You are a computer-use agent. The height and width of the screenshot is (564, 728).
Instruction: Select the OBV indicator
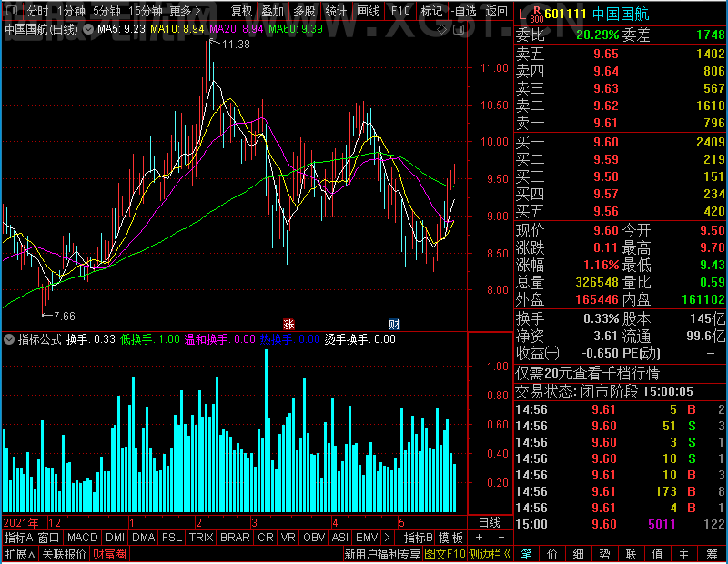click(x=314, y=538)
